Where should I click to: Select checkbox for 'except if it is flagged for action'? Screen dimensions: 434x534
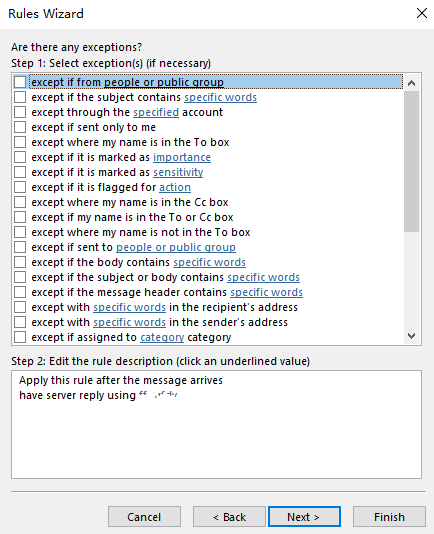click(20, 187)
